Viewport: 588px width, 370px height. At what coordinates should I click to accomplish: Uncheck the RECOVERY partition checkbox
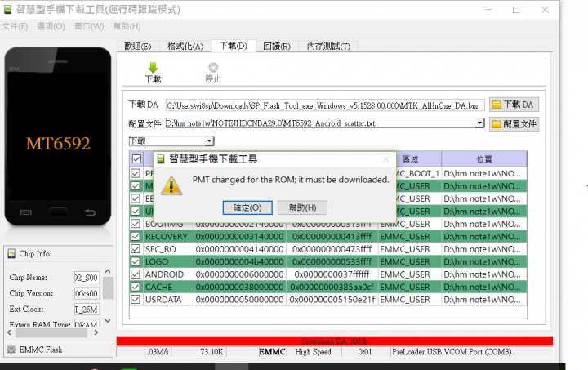[x=136, y=237]
